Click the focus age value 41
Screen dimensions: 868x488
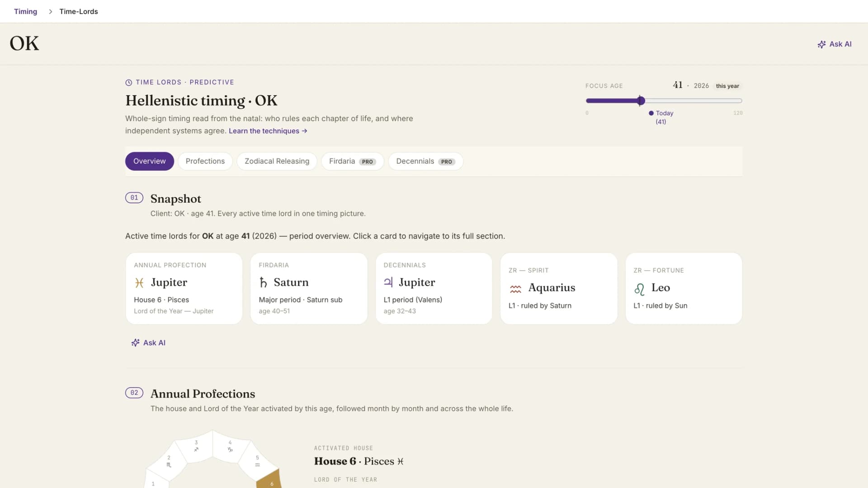[677, 85]
